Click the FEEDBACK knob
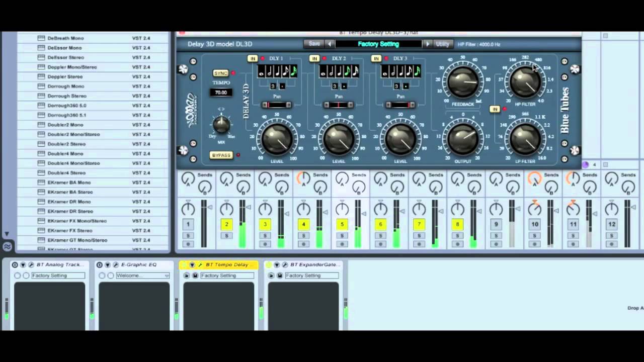 point(463,81)
